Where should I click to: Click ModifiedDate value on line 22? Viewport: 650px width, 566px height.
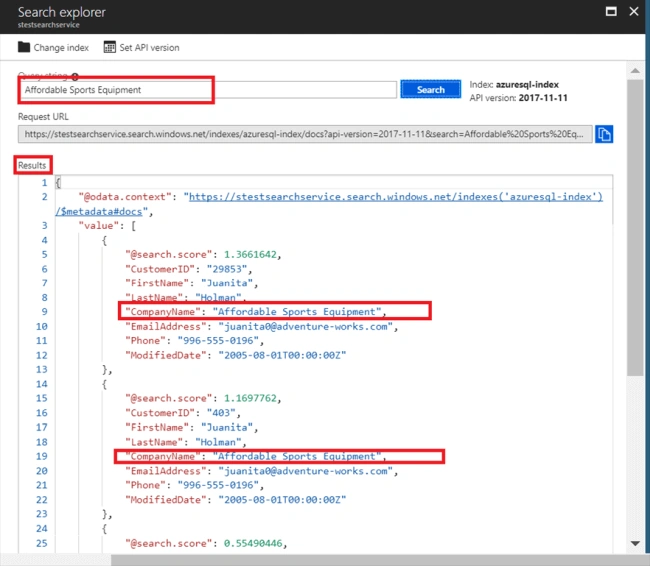282,500
